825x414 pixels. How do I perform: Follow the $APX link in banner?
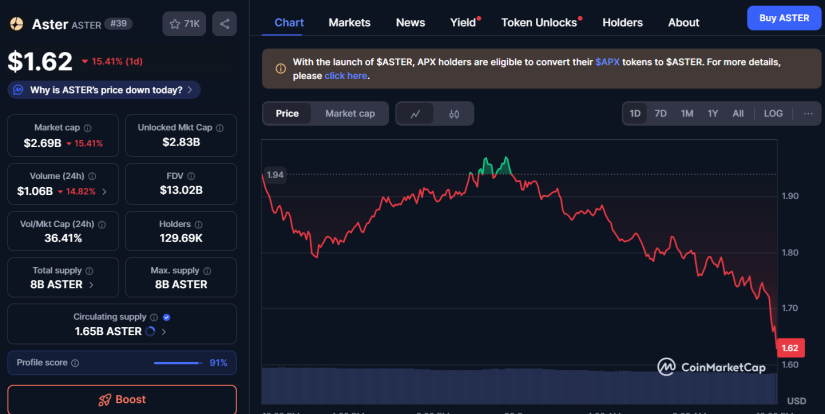[x=607, y=62]
